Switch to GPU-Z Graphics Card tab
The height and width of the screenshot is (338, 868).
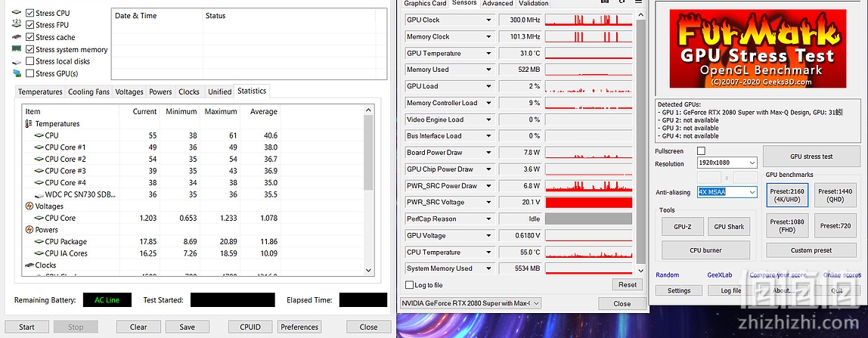(x=425, y=3)
